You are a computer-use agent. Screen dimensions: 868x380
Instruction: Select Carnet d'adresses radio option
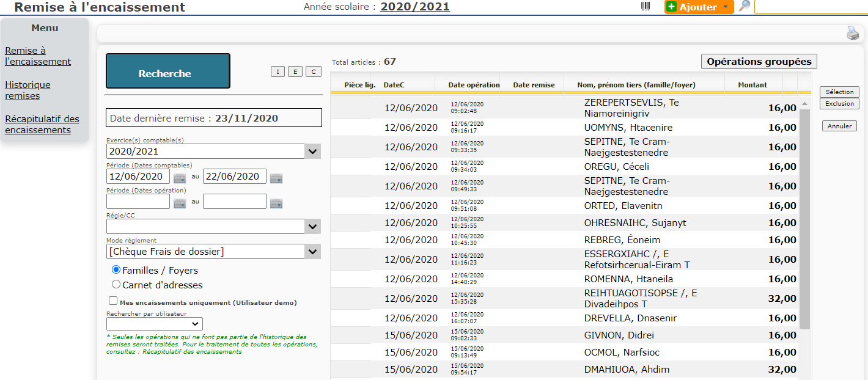click(116, 284)
